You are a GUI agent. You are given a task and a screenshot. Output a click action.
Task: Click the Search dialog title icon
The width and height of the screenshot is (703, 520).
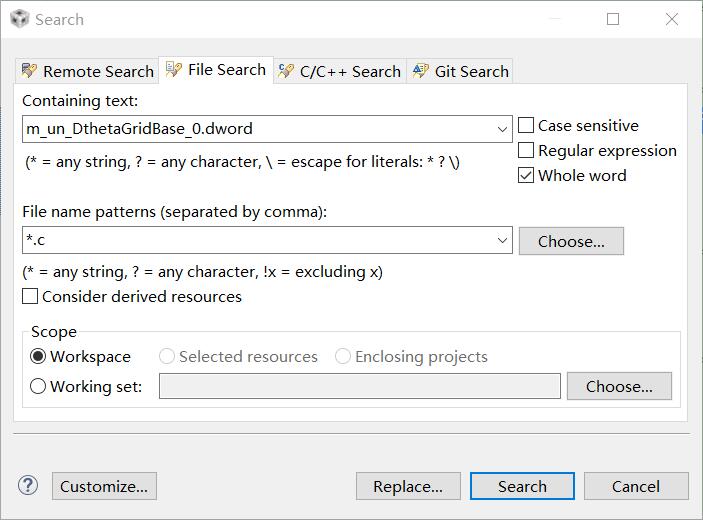coord(19,19)
